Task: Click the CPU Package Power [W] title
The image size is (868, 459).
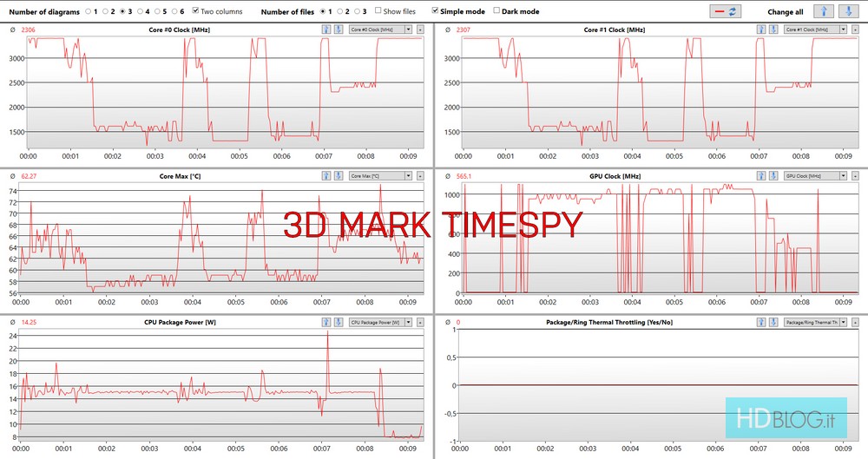Action: click(x=180, y=322)
